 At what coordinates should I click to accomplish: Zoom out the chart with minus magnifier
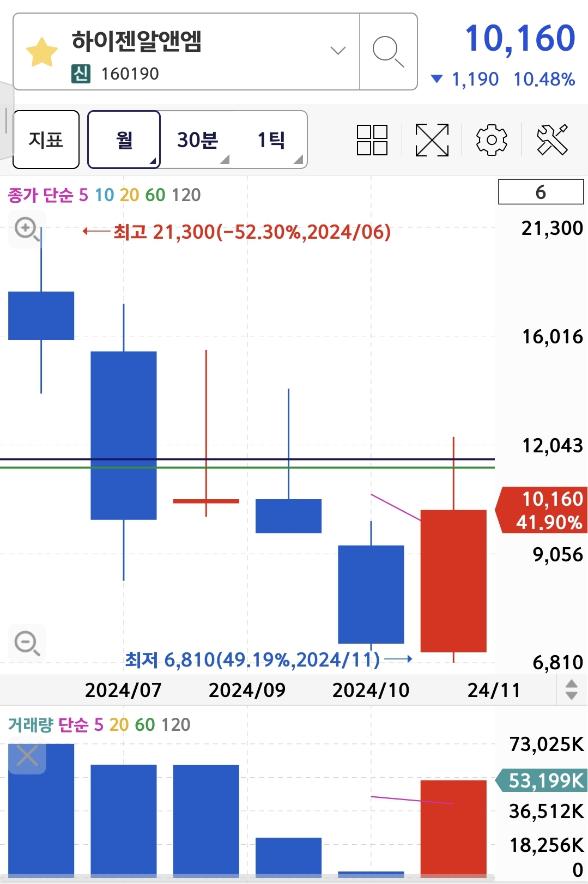[x=27, y=643]
